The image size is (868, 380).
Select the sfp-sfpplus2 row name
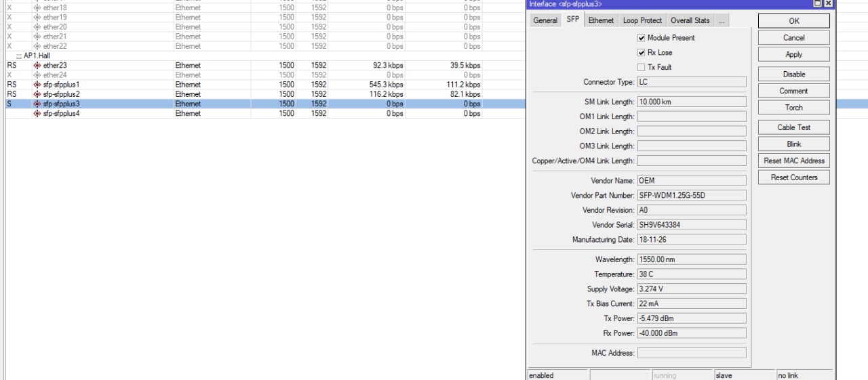[62, 94]
